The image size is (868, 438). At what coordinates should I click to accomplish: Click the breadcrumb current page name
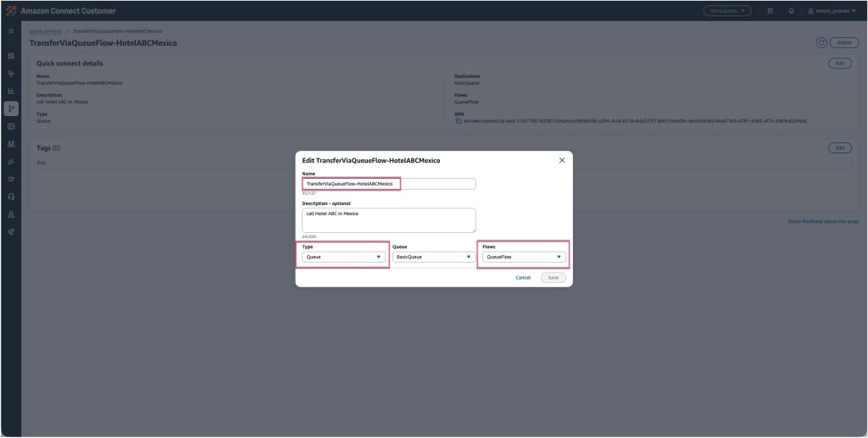pyautogui.click(x=117, y=31)
